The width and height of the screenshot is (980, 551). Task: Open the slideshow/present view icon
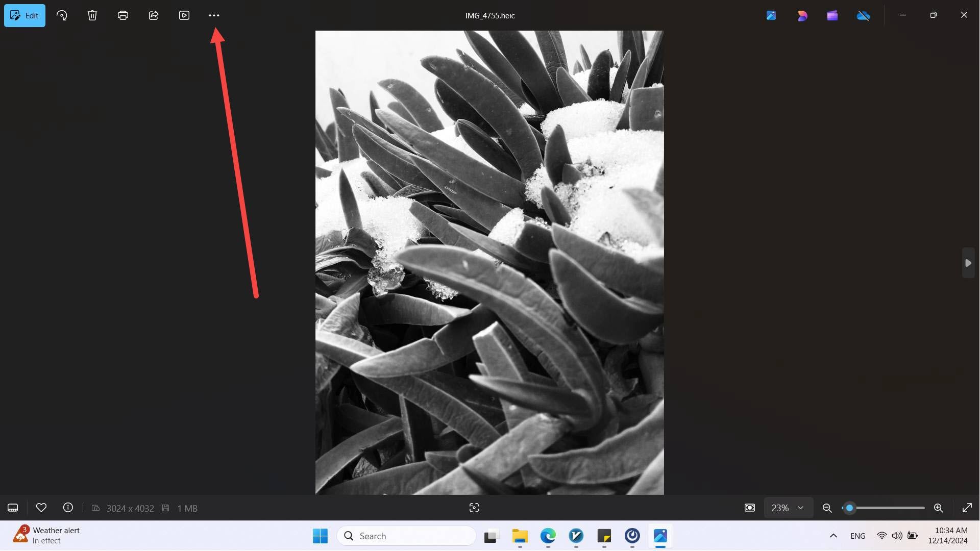pos(184,15)
